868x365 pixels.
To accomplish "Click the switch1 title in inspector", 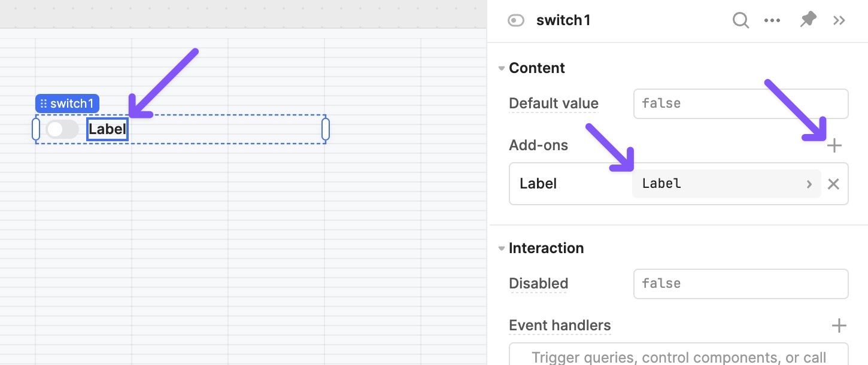I will [x=563, y=20].
